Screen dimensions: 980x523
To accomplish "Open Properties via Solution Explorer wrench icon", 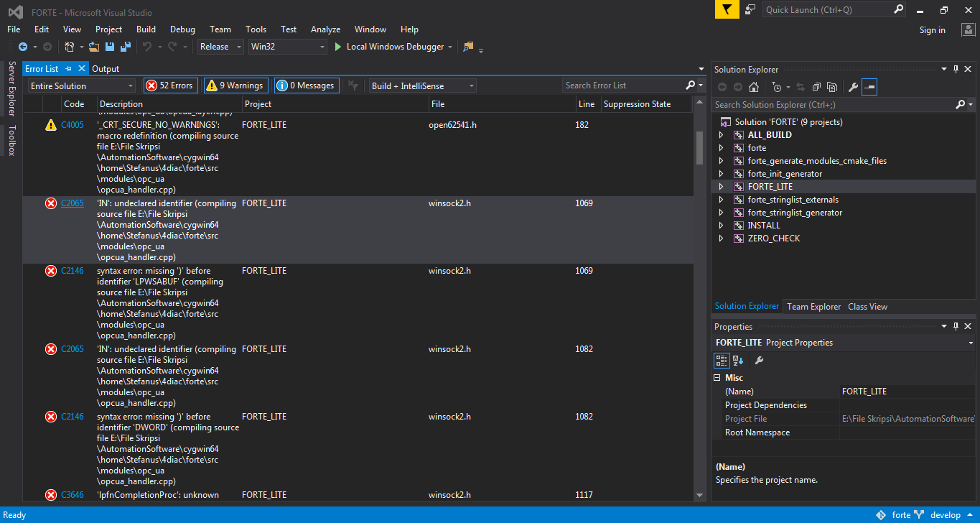I will (x=854, y=87).
